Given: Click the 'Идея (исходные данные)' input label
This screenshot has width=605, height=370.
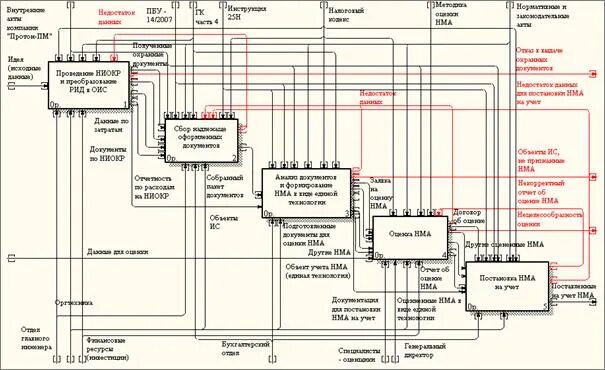Looking at the screenshot, I should pyautogui.click(x=24, y=68).
